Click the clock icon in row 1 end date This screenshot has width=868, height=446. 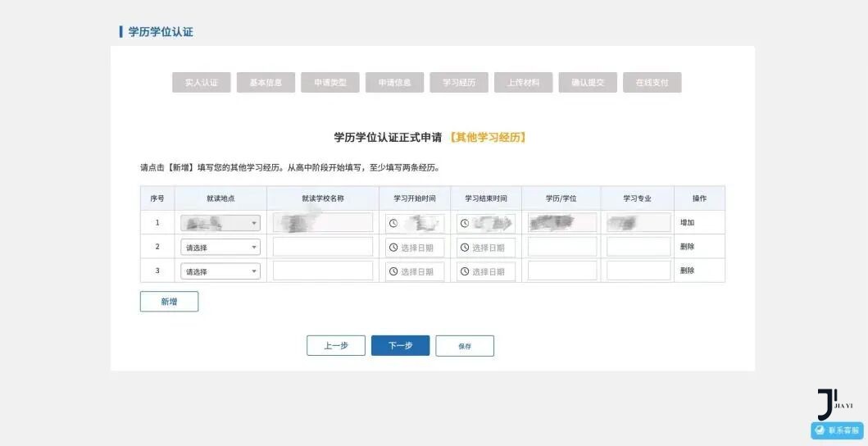point(465,223)
